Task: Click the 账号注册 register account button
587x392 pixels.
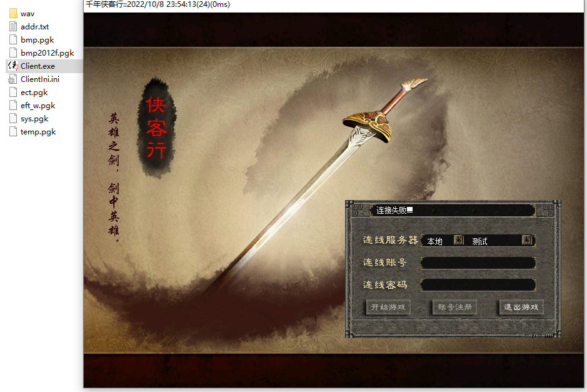Action: pyautogui.click(x=455, y=307)
